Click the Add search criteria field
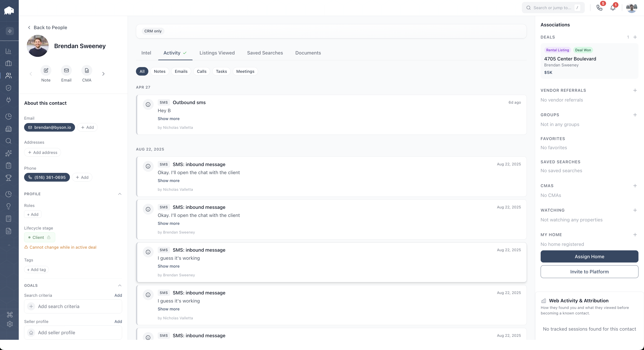The image size is (644, 350). (x=73, y=306)
